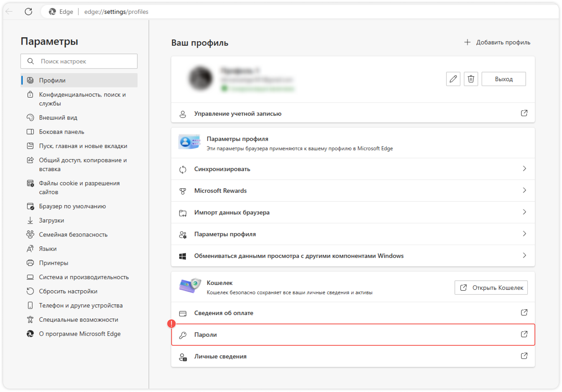Open Общий доступ, копирование и вставка

79,164
